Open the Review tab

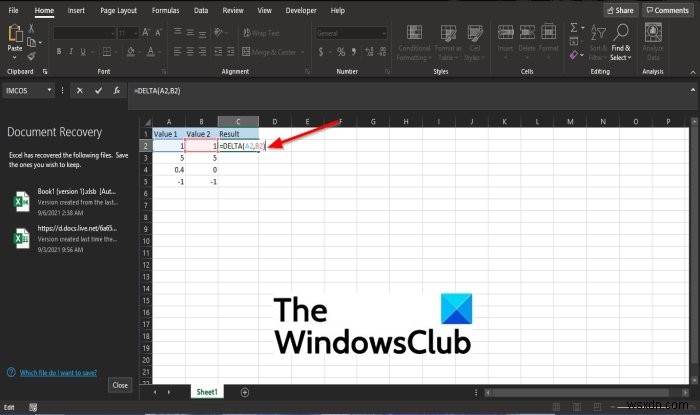pyautogui.click(x=233, y=10)
